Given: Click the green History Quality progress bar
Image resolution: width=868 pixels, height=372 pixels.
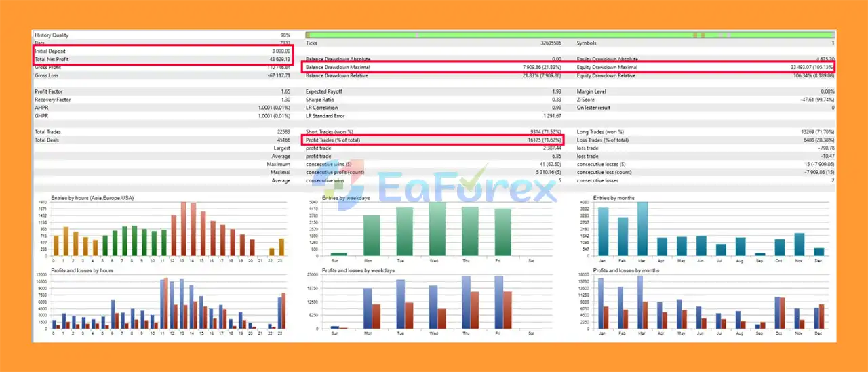Looking at the screenshot, I should (570, 35).
